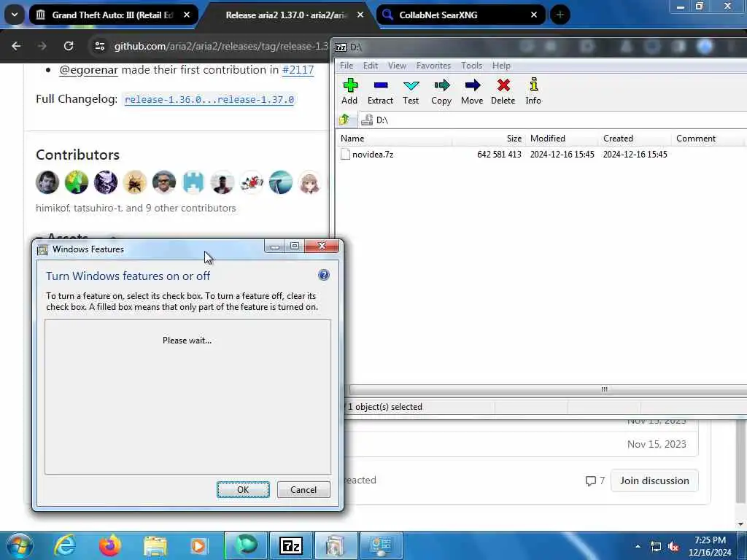The height and width of the screenshot is (560, 747).
Task: Sort by the Size column header
Action: (489, 139)
